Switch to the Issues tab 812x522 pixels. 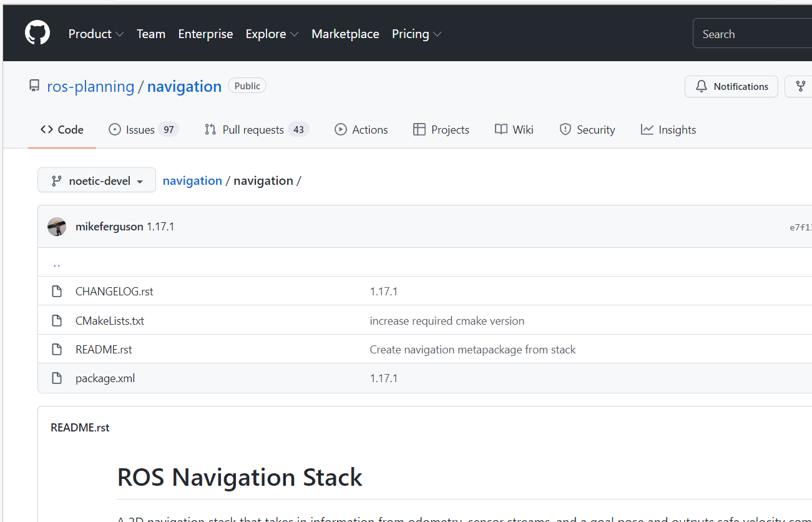144,130
